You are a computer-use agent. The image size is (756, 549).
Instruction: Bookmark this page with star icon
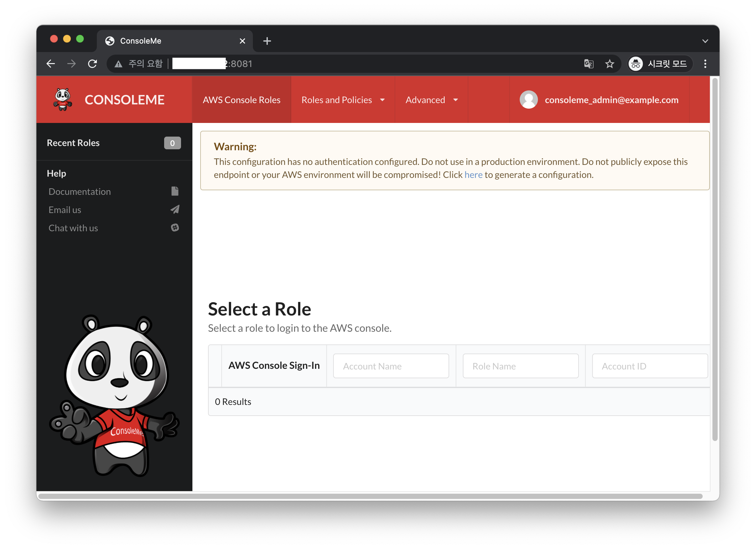[x=609, y=64]
